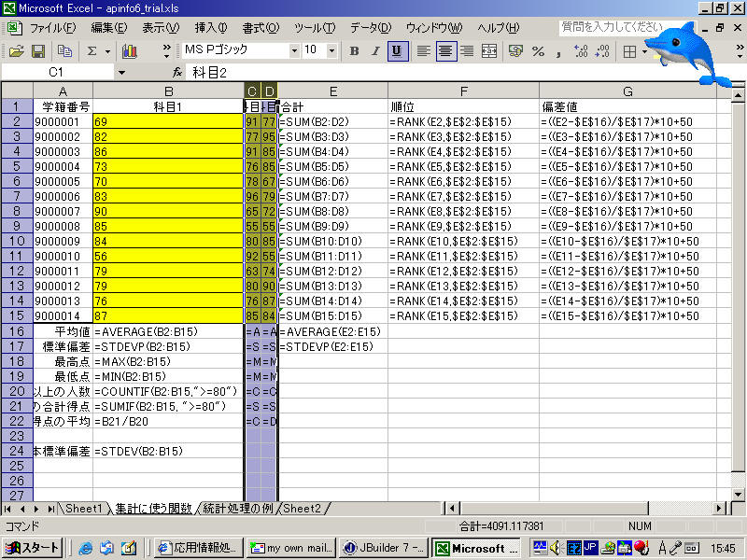Viewport: 747px width, 560px height.
Task: Open JBuilder 7 taskbar button
Action: (384, 548)
